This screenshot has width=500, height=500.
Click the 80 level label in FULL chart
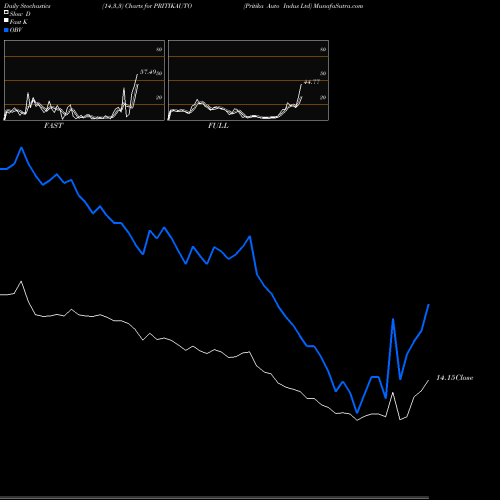[x=323, y=49]
